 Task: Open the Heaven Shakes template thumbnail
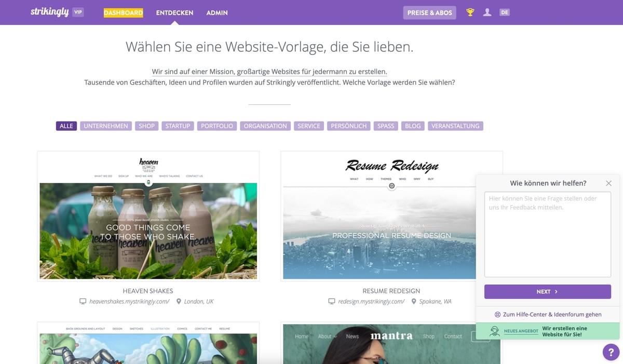[x=148, y=216]
